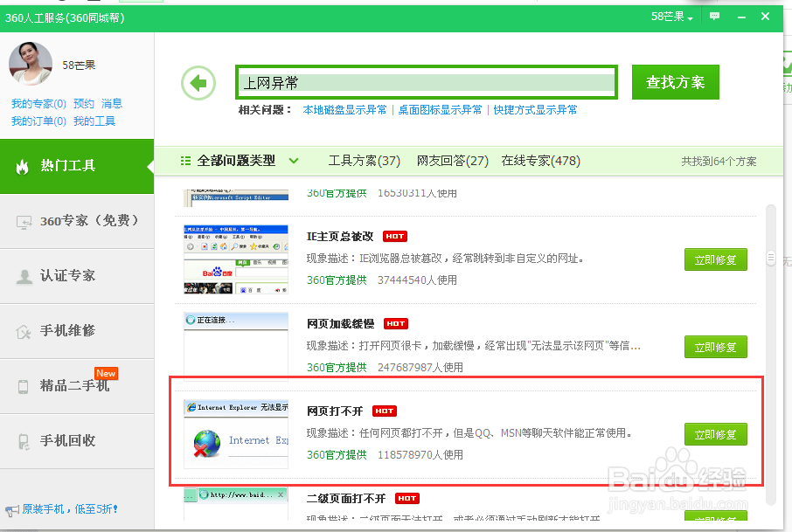Open the 原装手机，低至5折 promo link
The height and width of the screenshot is (532, 792).
(x=70, y=508)
